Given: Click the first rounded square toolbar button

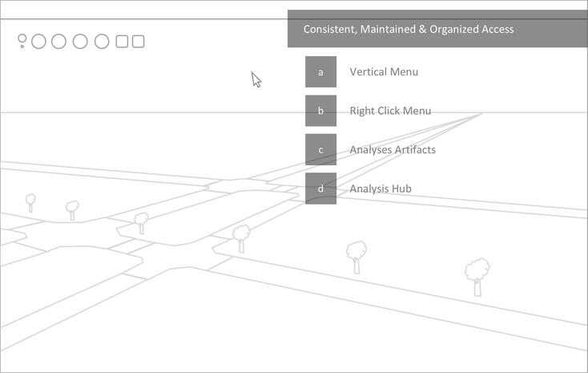Looking at the screenshot, I should [122, 42].
